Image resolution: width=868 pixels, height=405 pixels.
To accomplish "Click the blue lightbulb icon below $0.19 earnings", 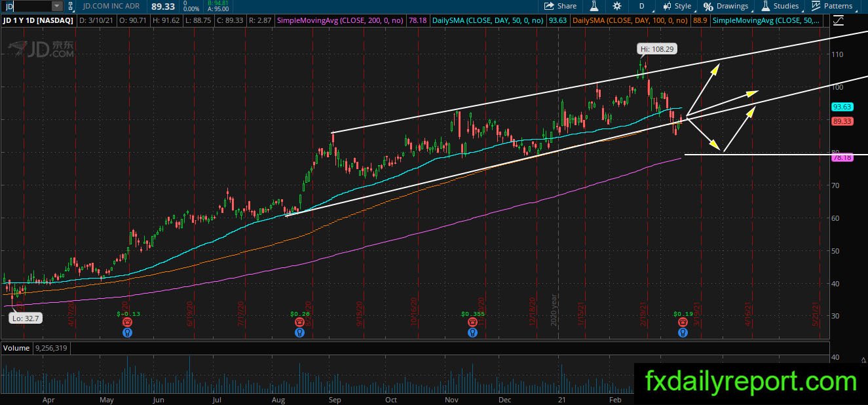I will 683,332.
